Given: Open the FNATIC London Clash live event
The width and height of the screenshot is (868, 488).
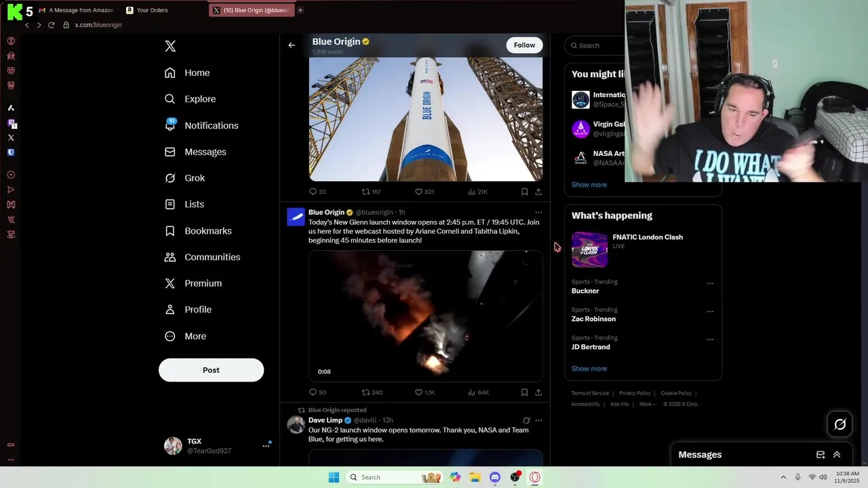Looking at the screenshot, I should 643,249.
